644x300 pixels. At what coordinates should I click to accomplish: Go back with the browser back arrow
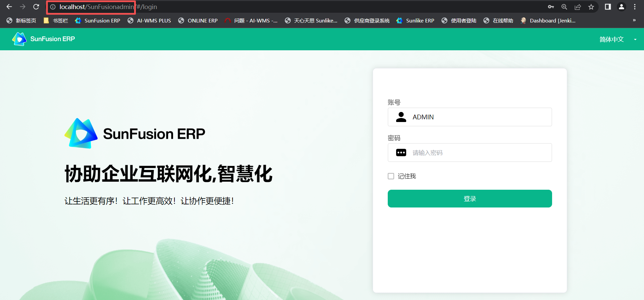tap(9, 7)
